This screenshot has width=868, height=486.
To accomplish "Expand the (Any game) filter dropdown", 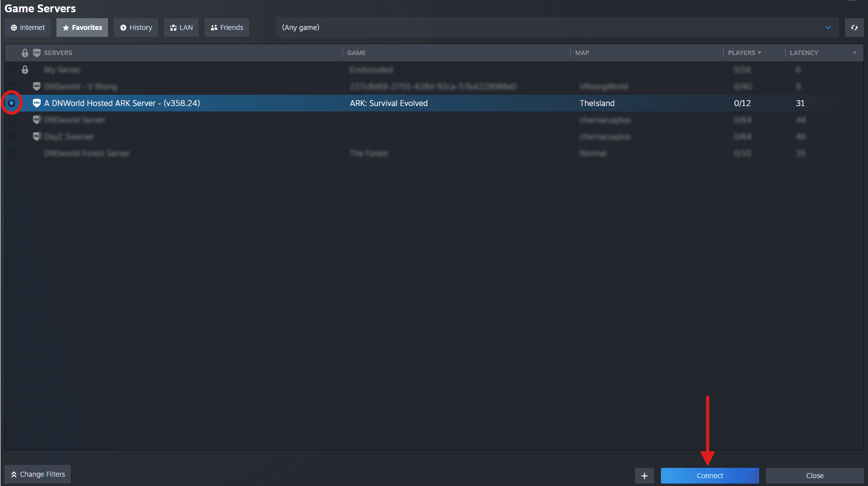I will coord(557,27).
